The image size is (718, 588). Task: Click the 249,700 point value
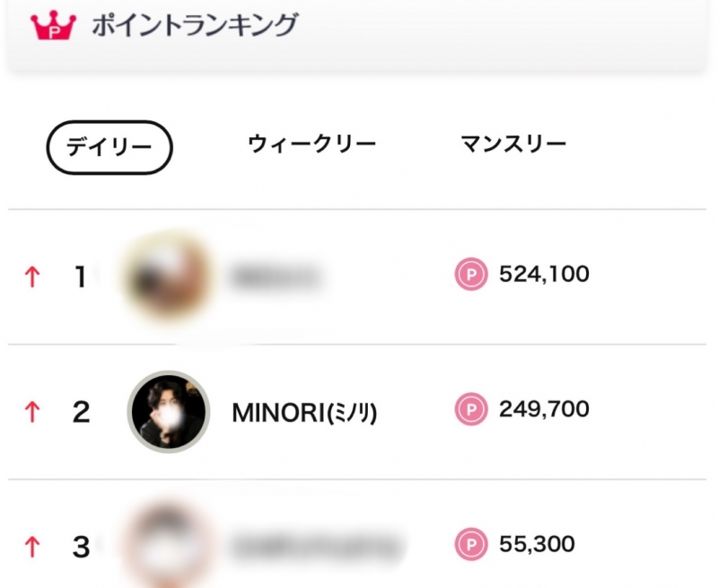pyautogui.click(x=543, y=408)
